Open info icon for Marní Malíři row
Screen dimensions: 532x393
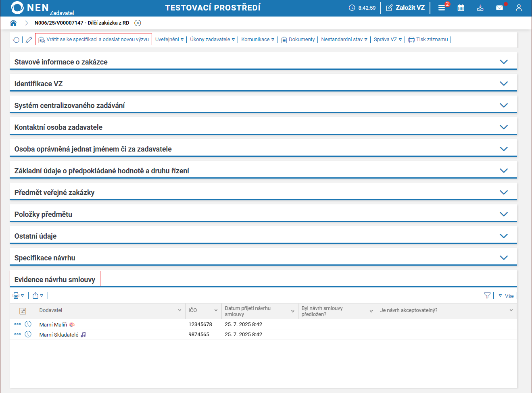[x=28, y=324]
